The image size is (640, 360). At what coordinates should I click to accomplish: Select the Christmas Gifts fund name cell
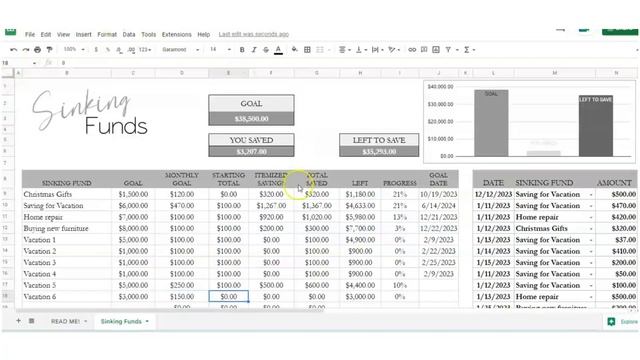[67, 194]
